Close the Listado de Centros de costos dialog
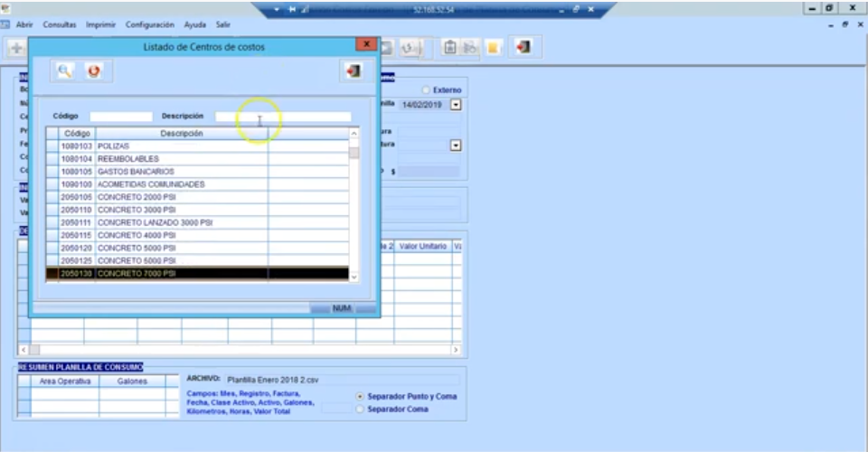The width and height of the screenshot is (868, 452). [x=366, y=44]
